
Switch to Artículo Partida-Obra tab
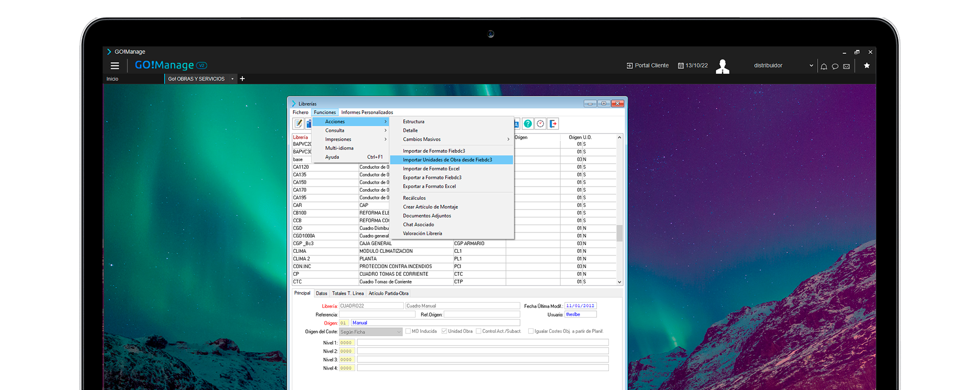[388, 294]
